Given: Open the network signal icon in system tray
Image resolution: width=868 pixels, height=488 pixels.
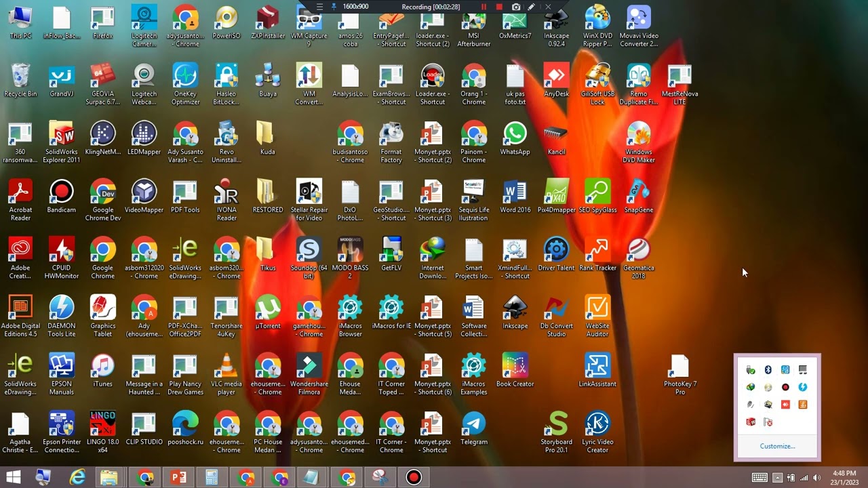Looking at the screenshot, I should coord(804,478).
